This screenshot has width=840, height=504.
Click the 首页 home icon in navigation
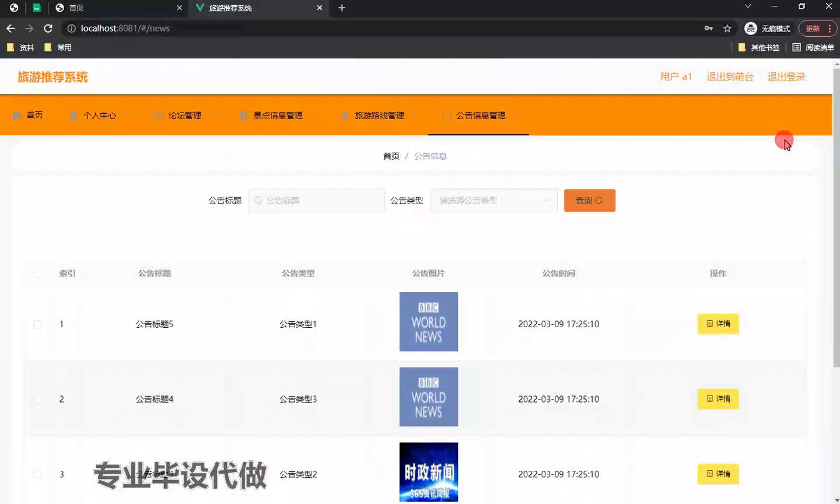tap(17, 116)
